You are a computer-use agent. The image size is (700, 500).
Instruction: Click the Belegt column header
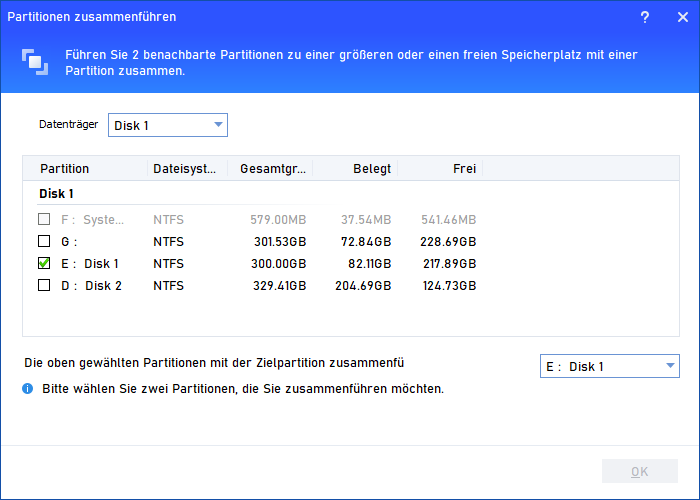pyautogui.click(x=371, y=169)
